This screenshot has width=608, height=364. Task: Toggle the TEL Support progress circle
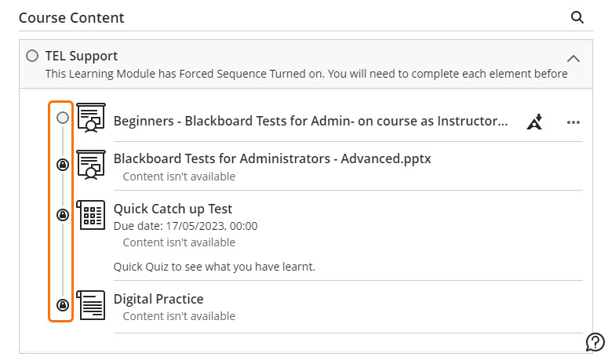[x=32, y=56]
